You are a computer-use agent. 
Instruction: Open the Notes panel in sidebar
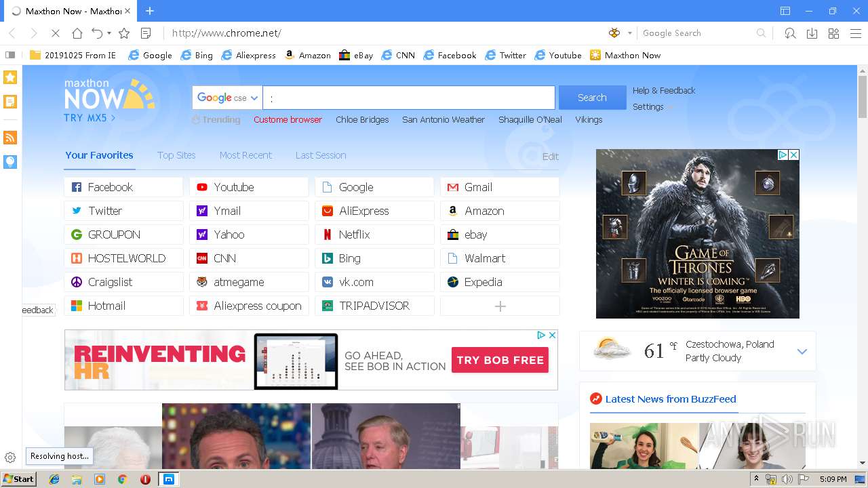coord(10,102)
